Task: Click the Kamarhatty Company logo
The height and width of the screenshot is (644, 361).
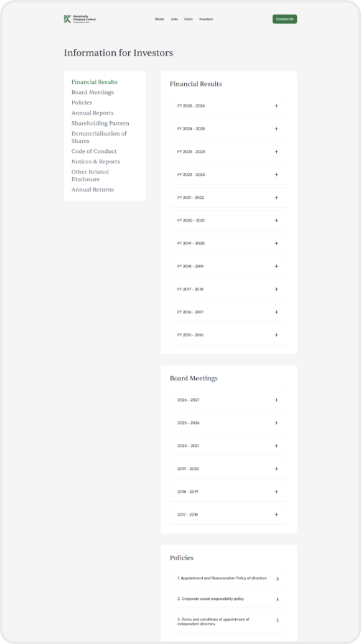Action: click(x=80, y=19)
